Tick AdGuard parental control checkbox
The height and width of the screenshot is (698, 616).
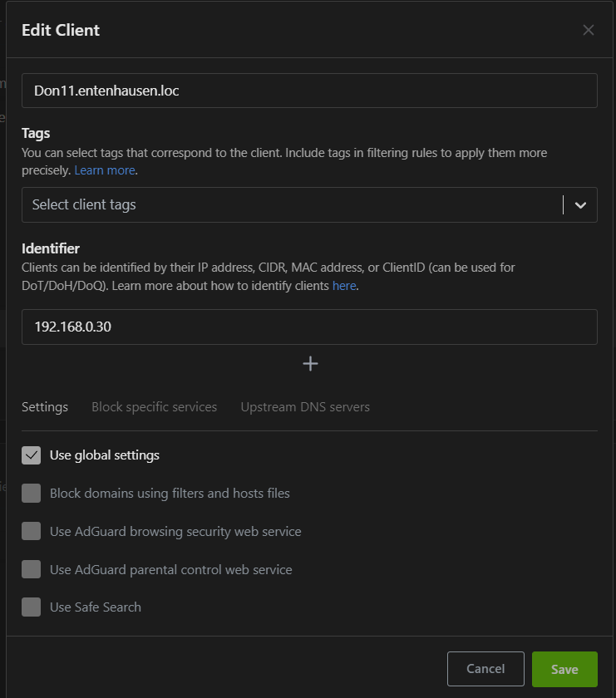[32, 569]
